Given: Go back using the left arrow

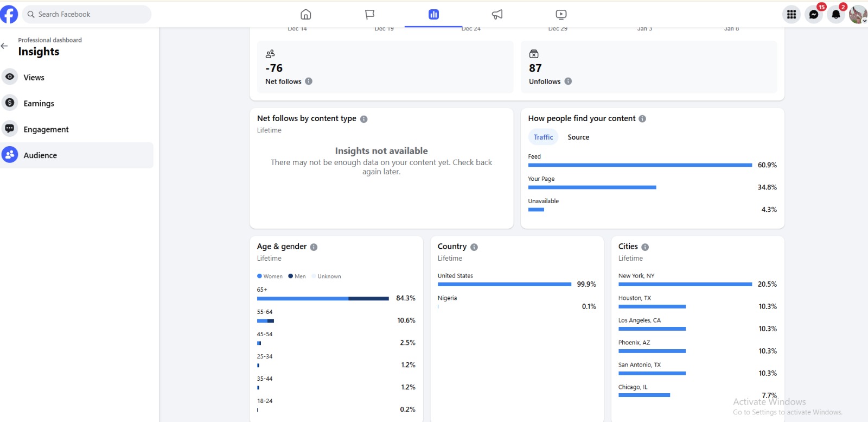Looking at the screenshot, I should 5,46.
